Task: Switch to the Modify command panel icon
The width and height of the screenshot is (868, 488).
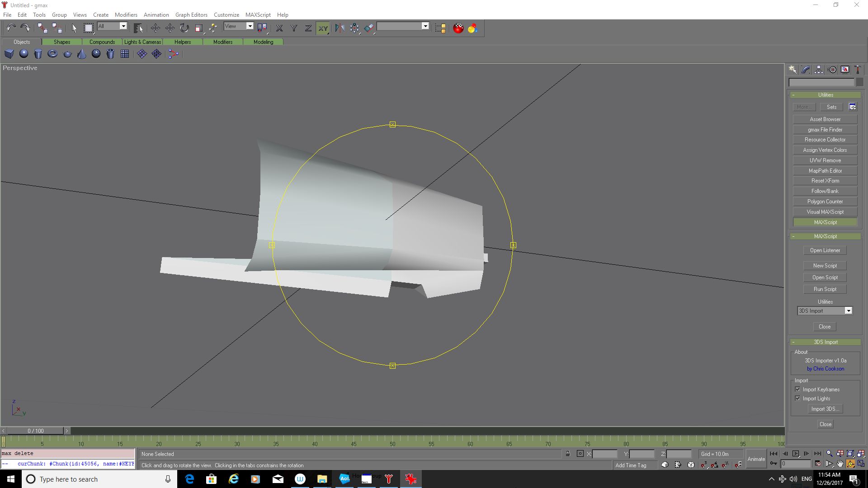Action: pyautogui.click(x=805, y=69)
